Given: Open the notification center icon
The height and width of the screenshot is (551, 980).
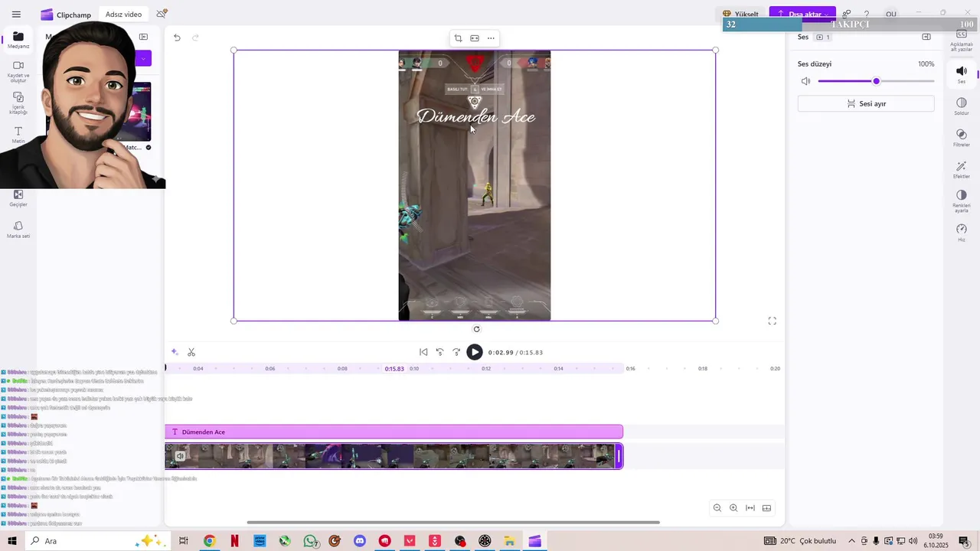Looking at the screenshot, I should point(965,541).
